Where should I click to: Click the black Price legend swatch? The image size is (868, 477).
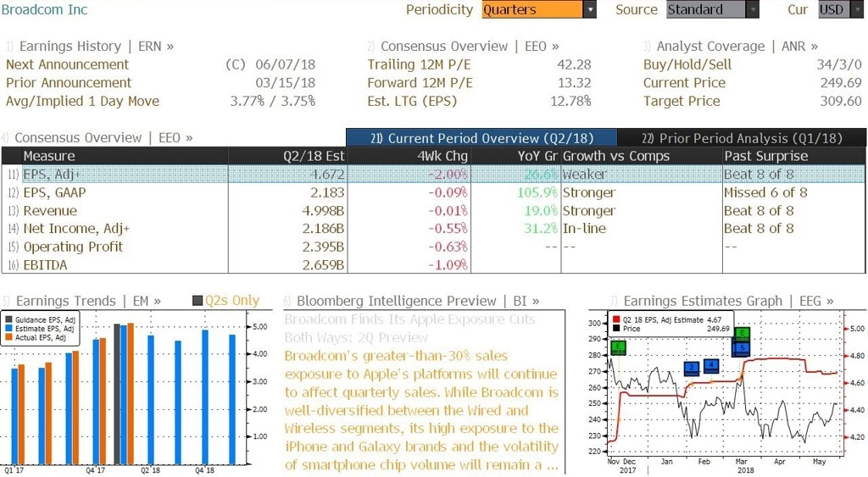(616, 329)
